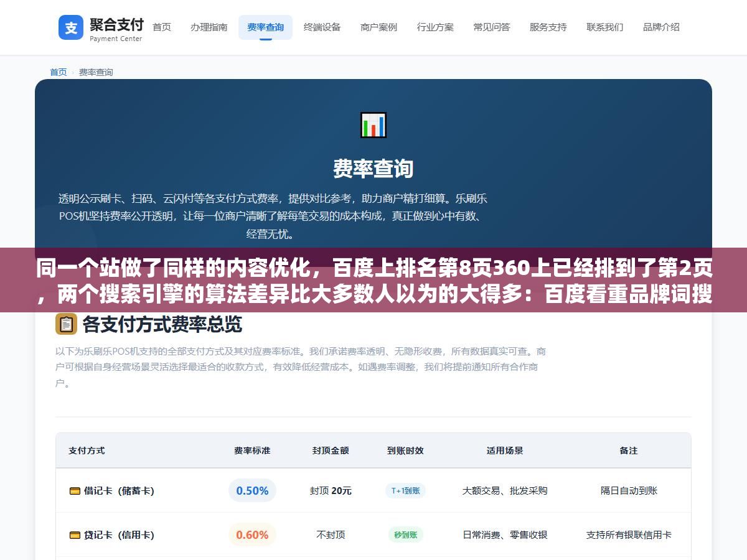Click the T+1到账 badge
Screen dimensions: 747x560
[405, 491]
